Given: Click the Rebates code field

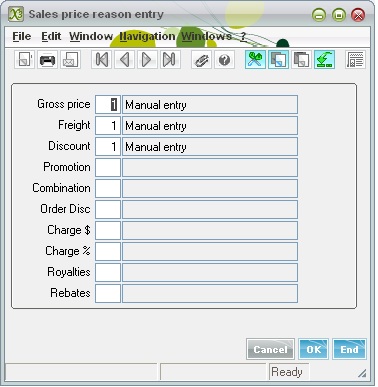Looking at the screenshot, I should point(108,294).
